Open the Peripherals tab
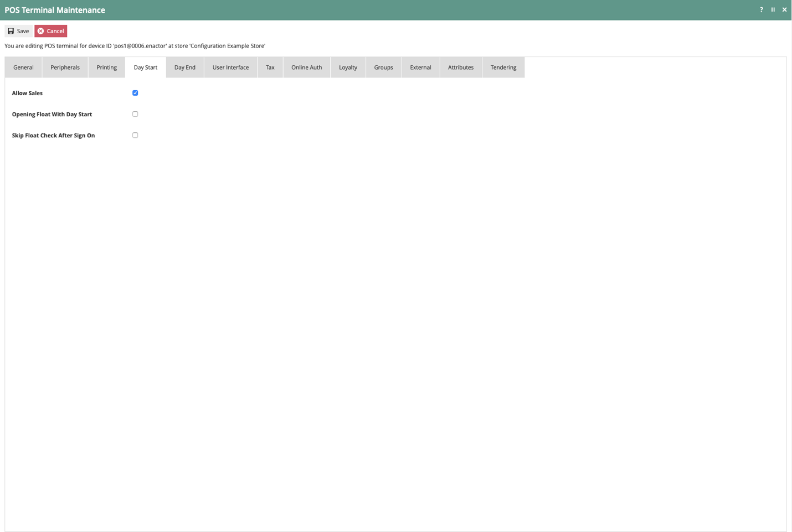Image resolution: width=792 pixels, height=532 pixels. point(65,68)
